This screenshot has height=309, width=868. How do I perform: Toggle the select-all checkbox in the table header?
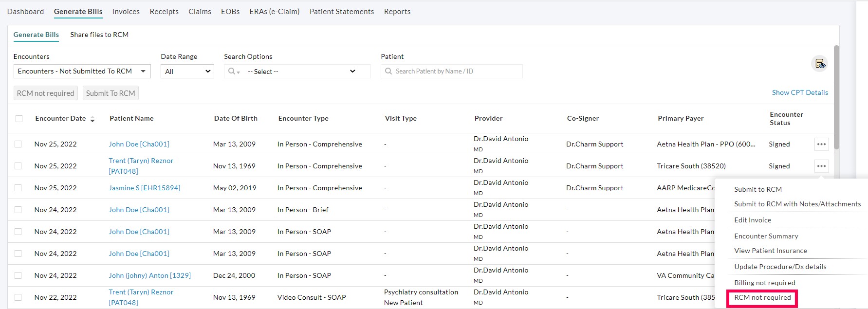click(x=19, y=119)
